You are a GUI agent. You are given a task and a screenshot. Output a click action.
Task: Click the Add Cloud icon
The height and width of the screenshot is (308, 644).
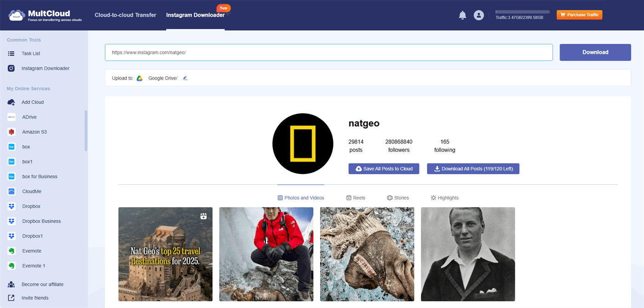11,102
